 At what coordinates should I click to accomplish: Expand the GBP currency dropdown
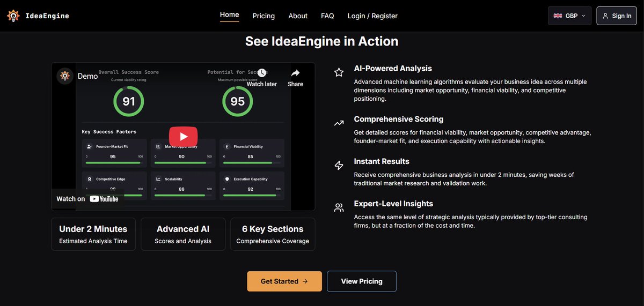(x=569, y=16)
